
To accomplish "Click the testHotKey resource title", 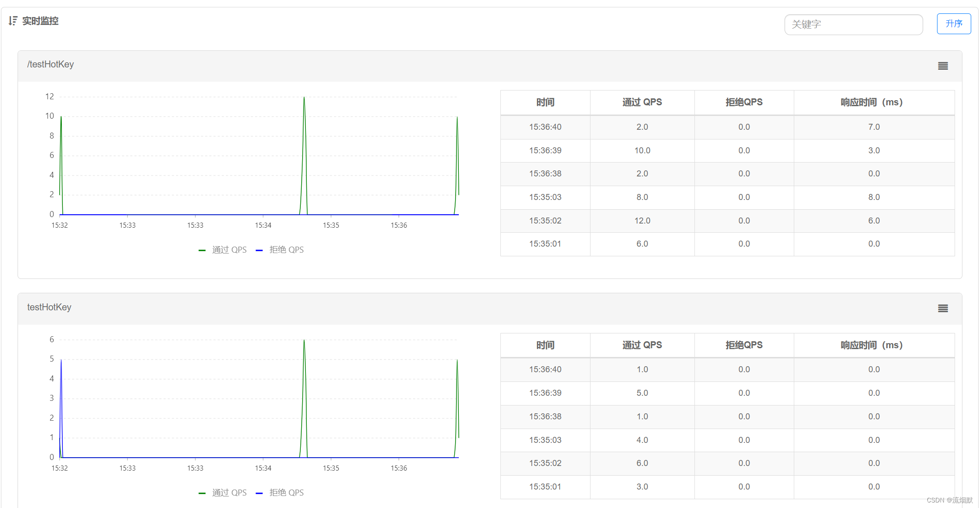I will (x=49, y=308).
